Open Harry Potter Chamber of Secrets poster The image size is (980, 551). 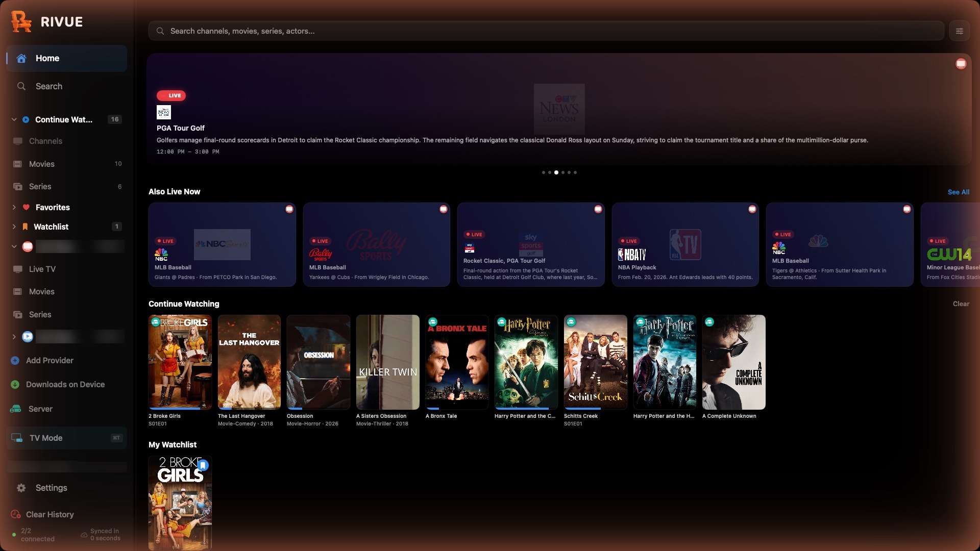(x=526, y=362)
